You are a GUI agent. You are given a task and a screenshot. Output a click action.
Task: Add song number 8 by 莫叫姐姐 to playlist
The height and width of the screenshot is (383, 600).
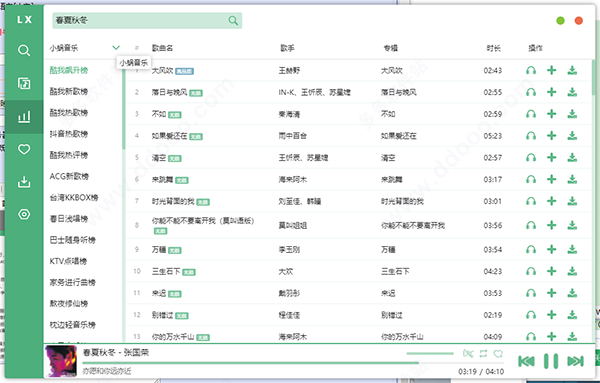coord(551,225)
